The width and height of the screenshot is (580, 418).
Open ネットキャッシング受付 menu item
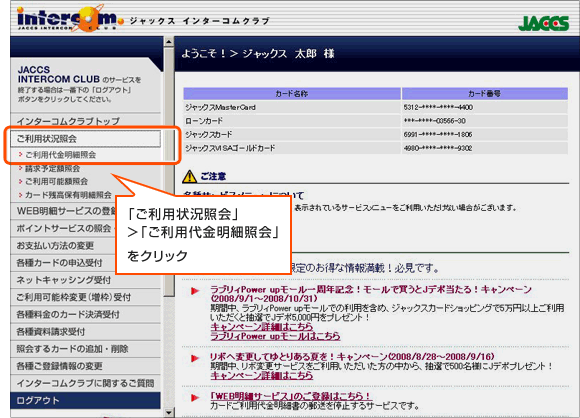click(63, 280)
